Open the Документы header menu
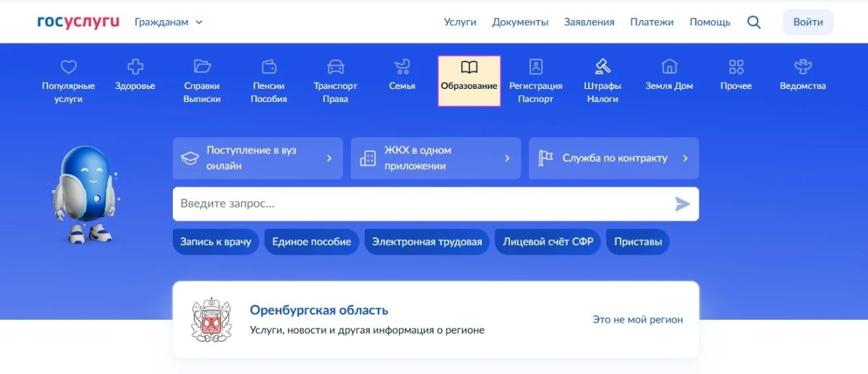This screenshot has height=374, width=868. [x=520, y=22]
